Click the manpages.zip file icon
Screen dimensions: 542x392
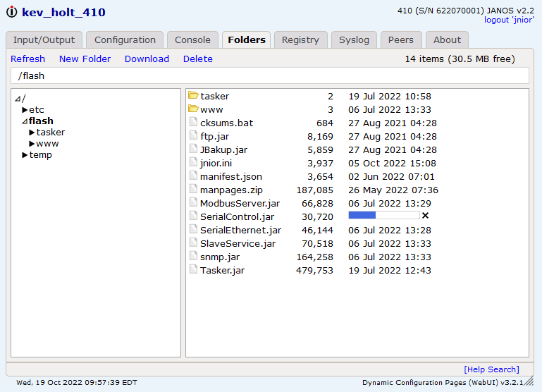click(x=194, y=190)
